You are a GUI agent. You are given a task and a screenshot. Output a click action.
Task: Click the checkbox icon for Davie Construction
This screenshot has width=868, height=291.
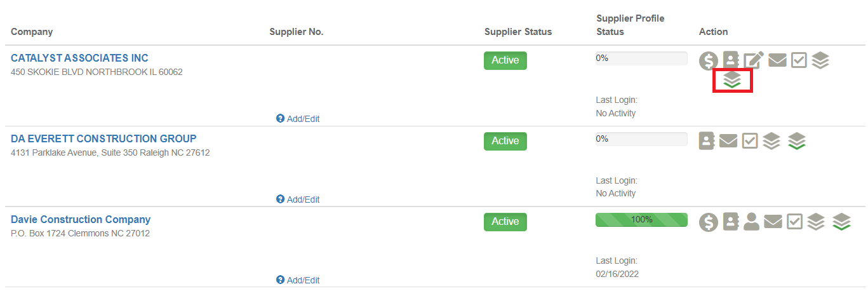coord(794,221)
